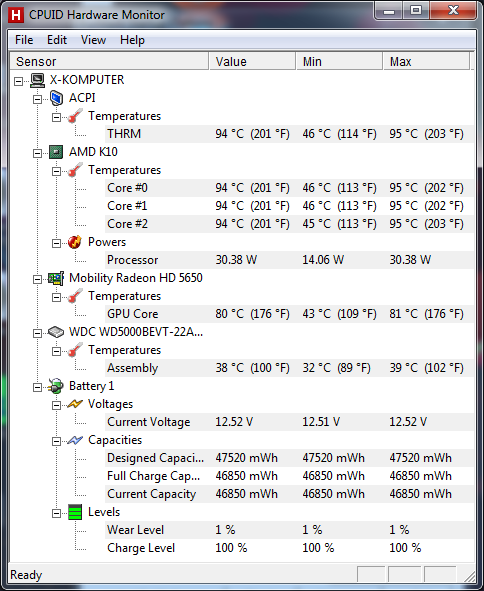The height and width of the screenshot is (591, 484).
Task: Click the Mobility Radeon HD 5650 graphics card icon
Action: (56, 278)
